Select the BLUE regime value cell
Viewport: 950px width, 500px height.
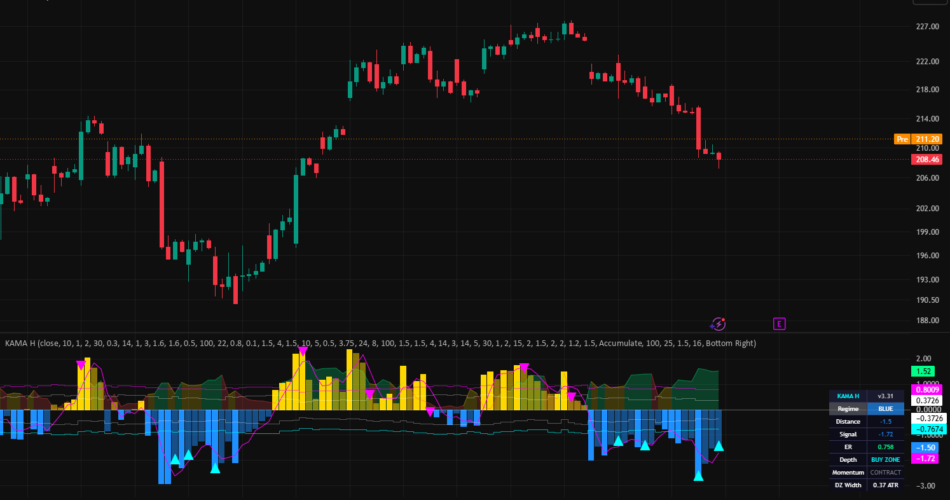885,408
